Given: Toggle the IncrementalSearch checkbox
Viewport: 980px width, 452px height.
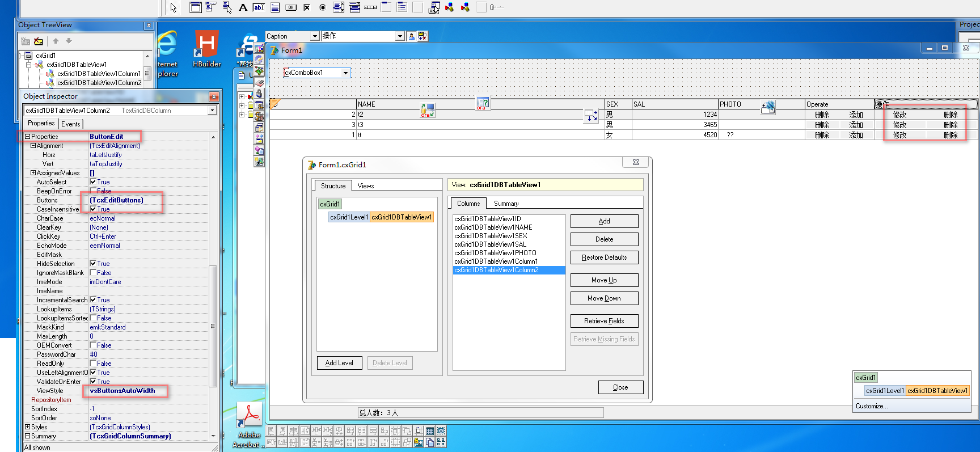Looking at the screenshot, I should 93,300.
